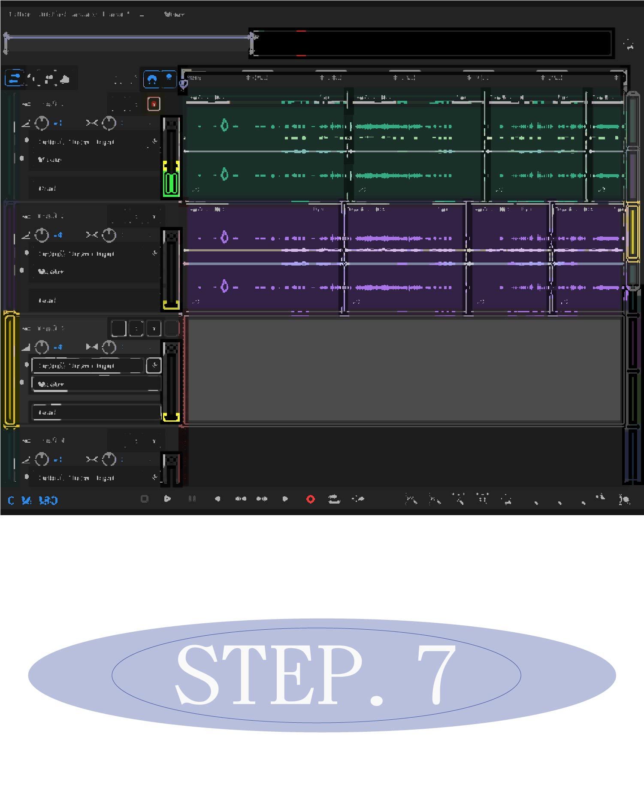Open the Track 3 output dropdown

(x=96, y=384)
